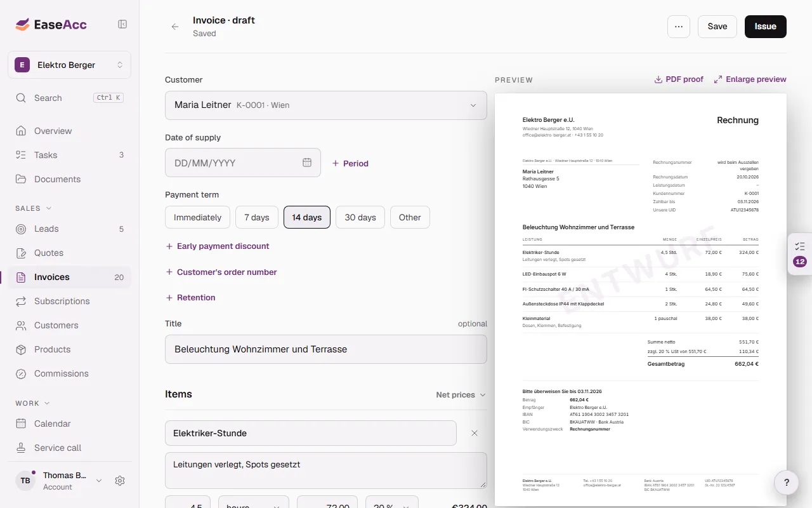Click the Date of supply field
Image resolution: width=812 pixels, height=508 pixels.
click(243, 163)
